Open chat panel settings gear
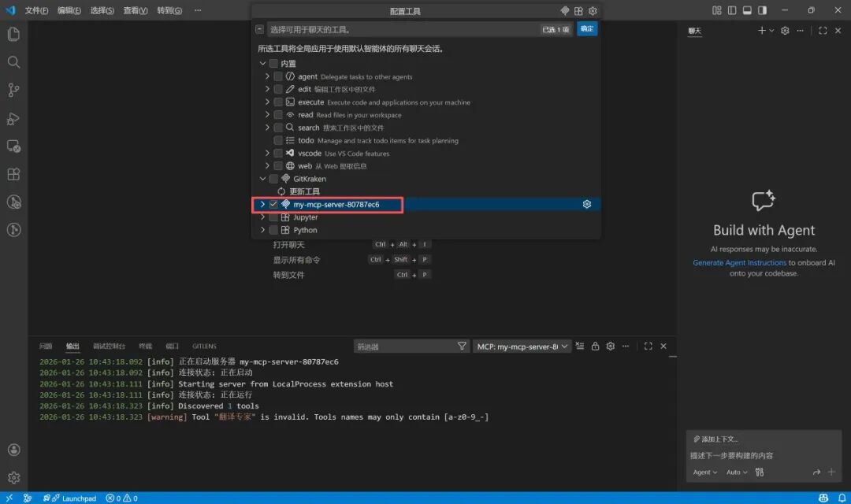Image resolution: width=851 pixels, height=504 pixels. pos(785,31)
